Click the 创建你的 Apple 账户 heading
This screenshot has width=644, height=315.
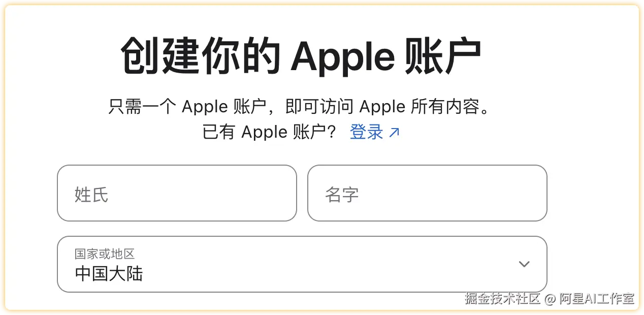click(301, 55)
